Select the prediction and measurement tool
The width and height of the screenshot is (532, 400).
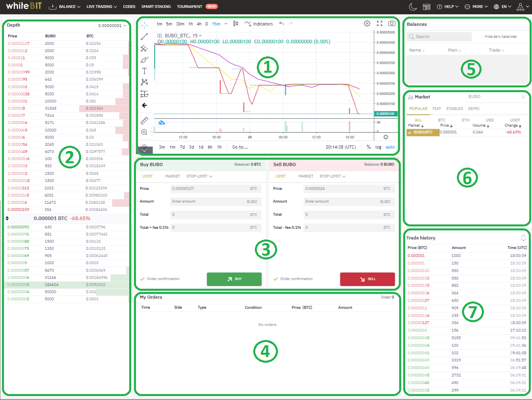[144, 94]
